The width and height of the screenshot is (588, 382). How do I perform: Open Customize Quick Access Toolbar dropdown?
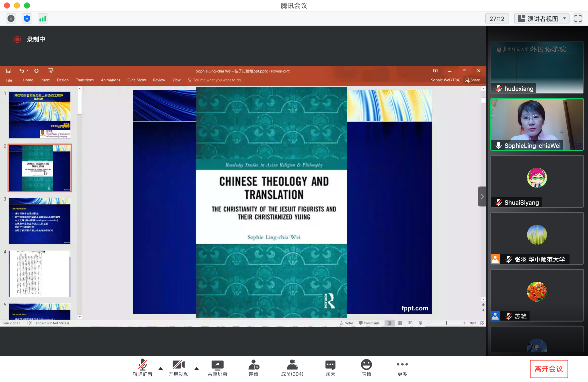[65, 71]
